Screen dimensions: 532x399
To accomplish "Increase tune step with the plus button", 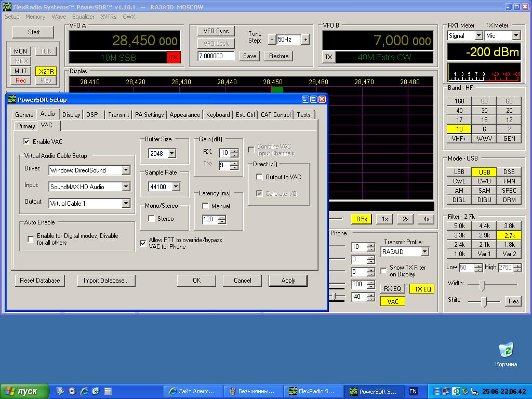I will click(305, 39).
